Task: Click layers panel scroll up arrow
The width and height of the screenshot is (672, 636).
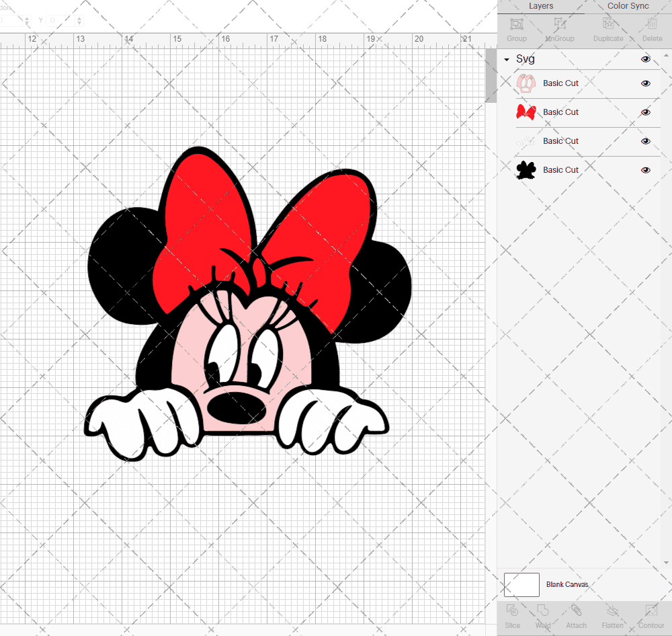Action: (666, 56)
